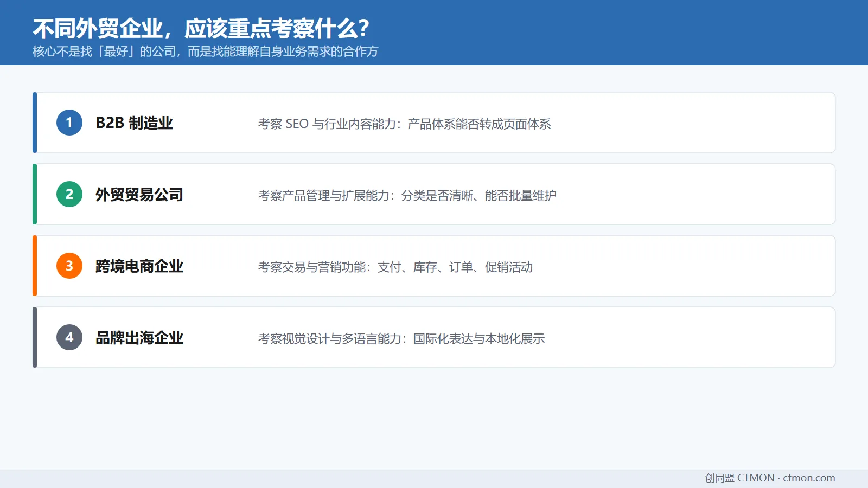Select the "品牌出海企业" heading
This screenshot has height=488, width=868.
click(139, 338)
